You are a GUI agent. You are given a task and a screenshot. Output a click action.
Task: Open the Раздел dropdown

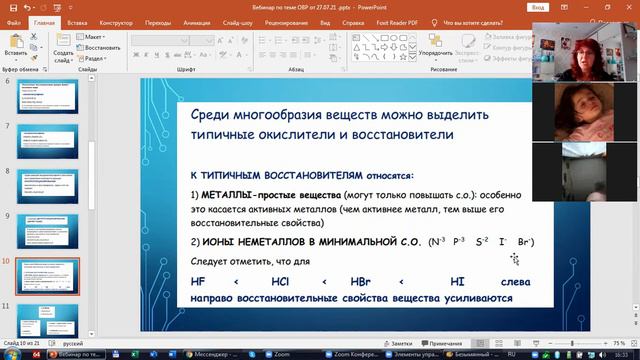92,58
